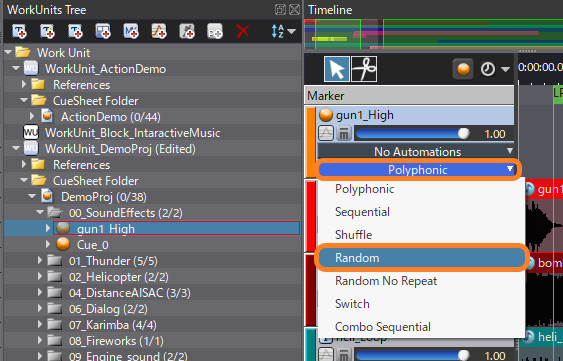
Task: Click the bom waveform clip in timeline
Action: (x=544, y=290)
